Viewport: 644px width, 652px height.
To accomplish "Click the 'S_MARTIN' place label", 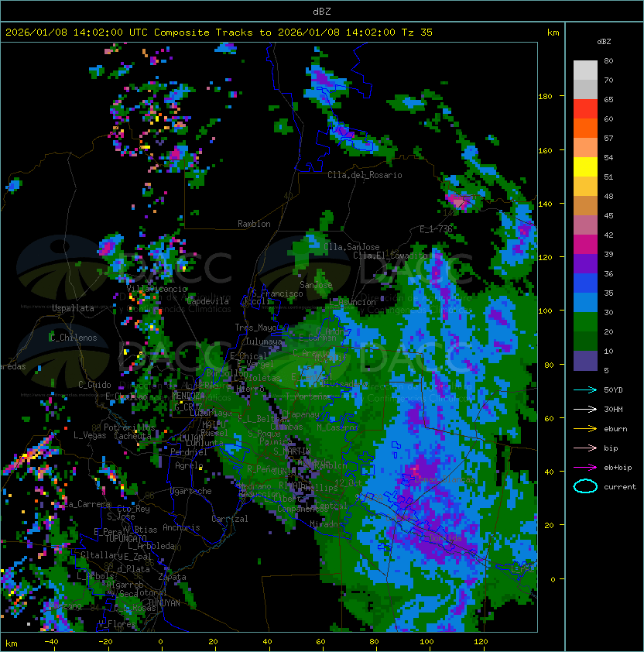I will [x=292, y=451].
